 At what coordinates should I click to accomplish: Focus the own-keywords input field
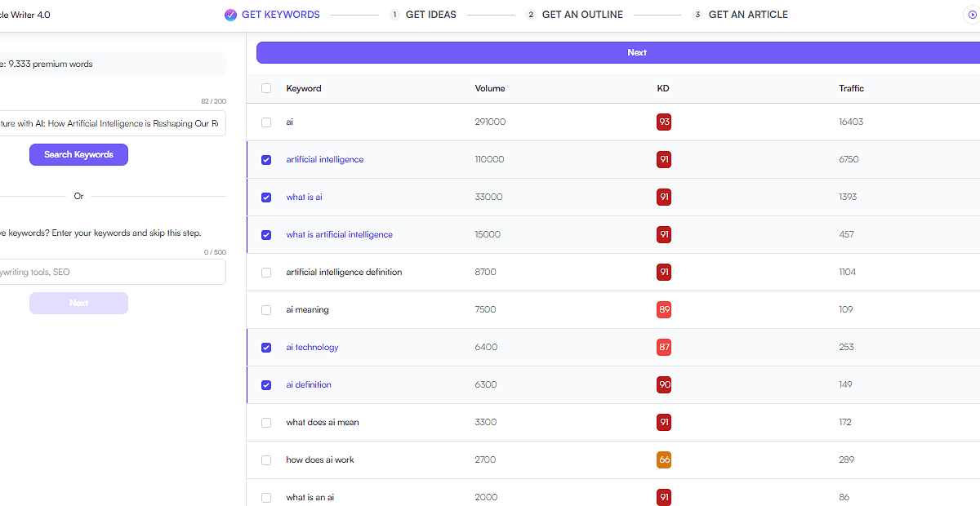(111, 273)
